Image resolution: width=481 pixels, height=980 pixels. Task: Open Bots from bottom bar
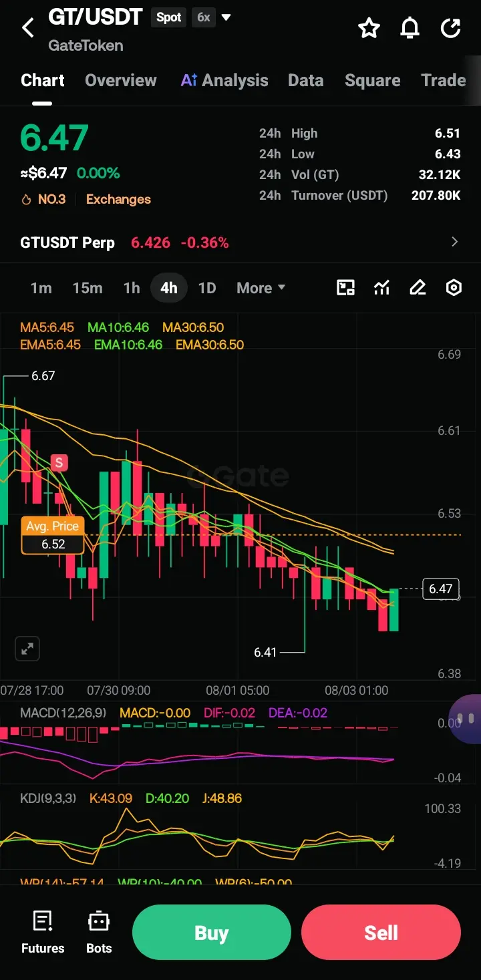(99, 932)
